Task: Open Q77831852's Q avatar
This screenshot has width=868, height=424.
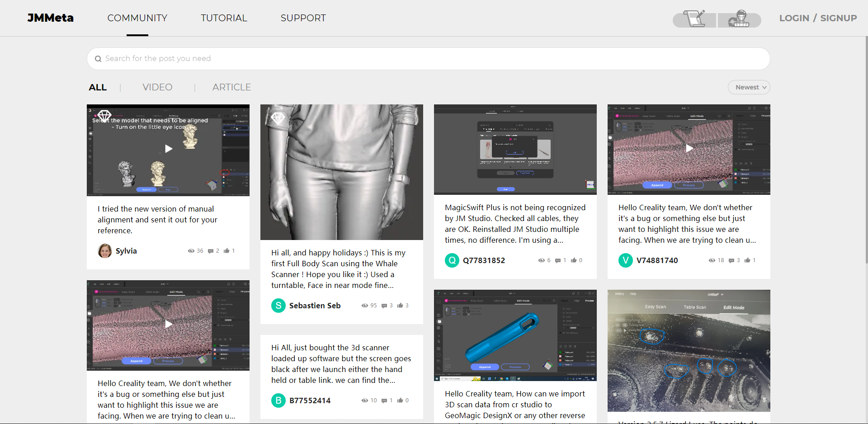Action: click(452, 260)
